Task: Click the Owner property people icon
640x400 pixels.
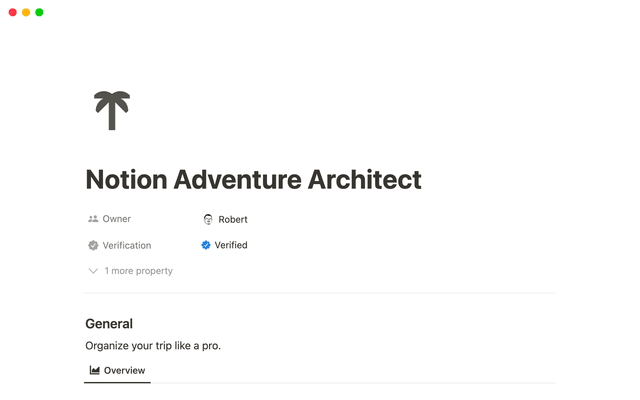Action: (93, 219)
